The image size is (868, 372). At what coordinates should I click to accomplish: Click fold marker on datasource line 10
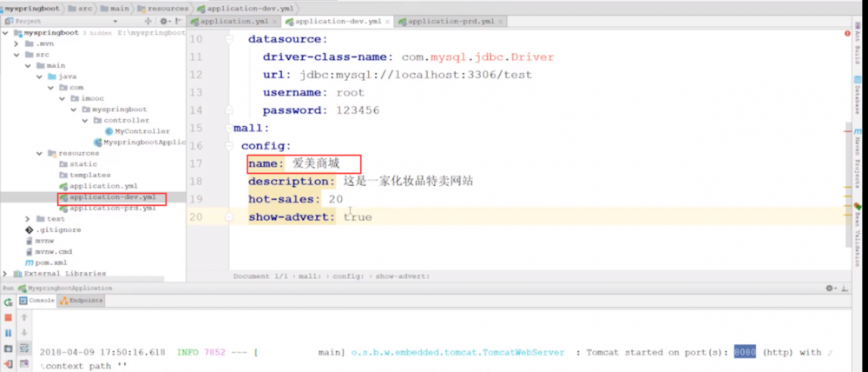(228, 39)
